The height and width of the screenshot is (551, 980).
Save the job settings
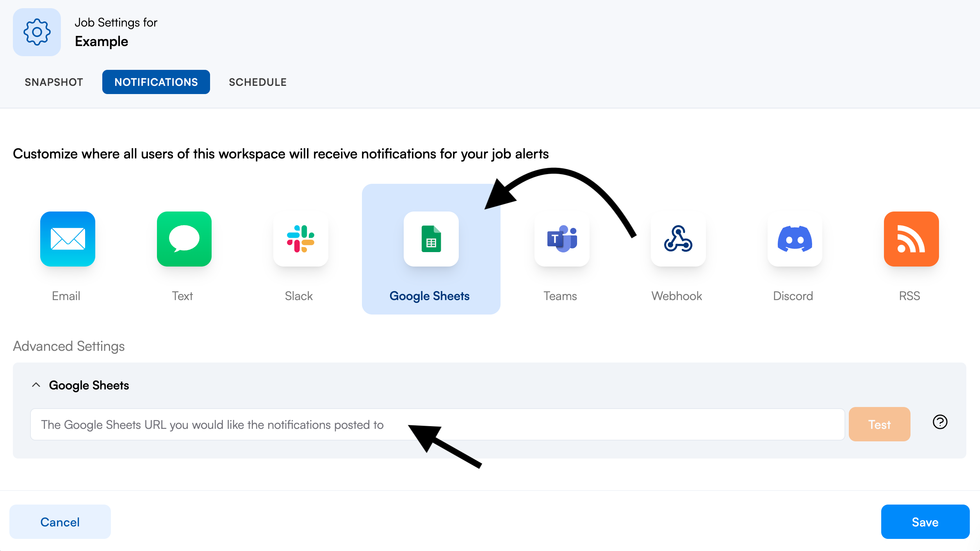click(x=925, y=522)
